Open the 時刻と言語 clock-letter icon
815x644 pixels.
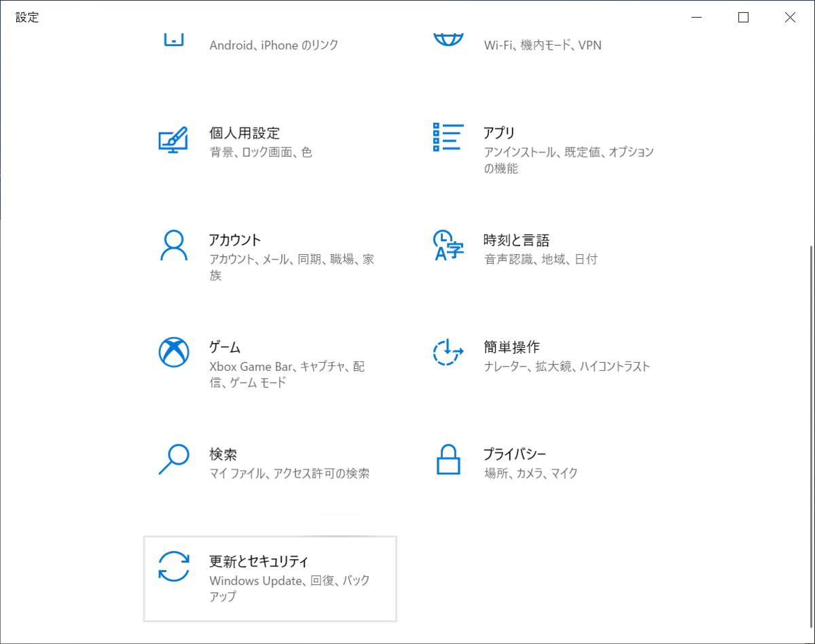tap(448, 246)
